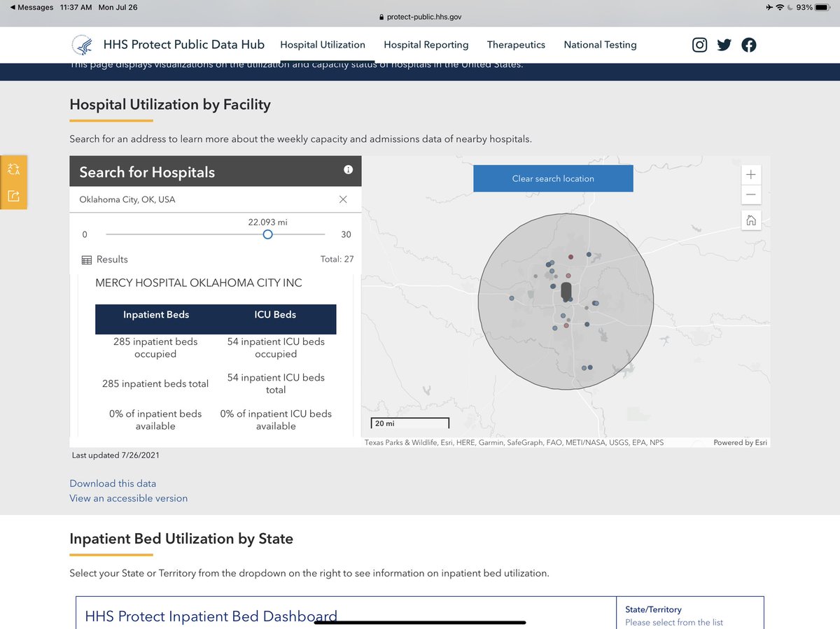Image resolution: width=840 pixels, height=629 pixels.
Task: Click the protect-public.hhs.gov address bar
Action: point(420,17)
